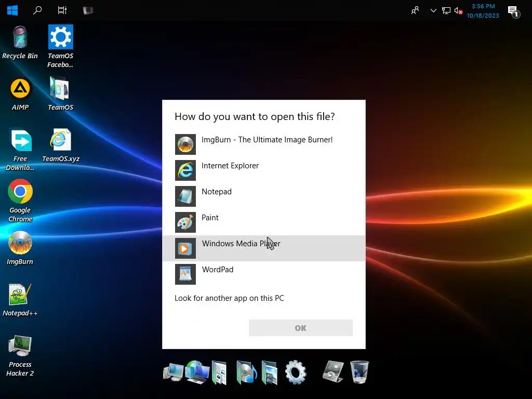Select Windows Media Player option
This screenshot has height=399, width=532.
tap(263, 248)
